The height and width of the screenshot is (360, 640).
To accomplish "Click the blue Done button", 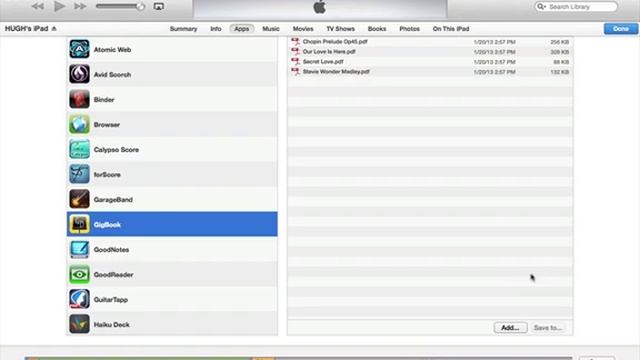I will click(x=620, y=29).
